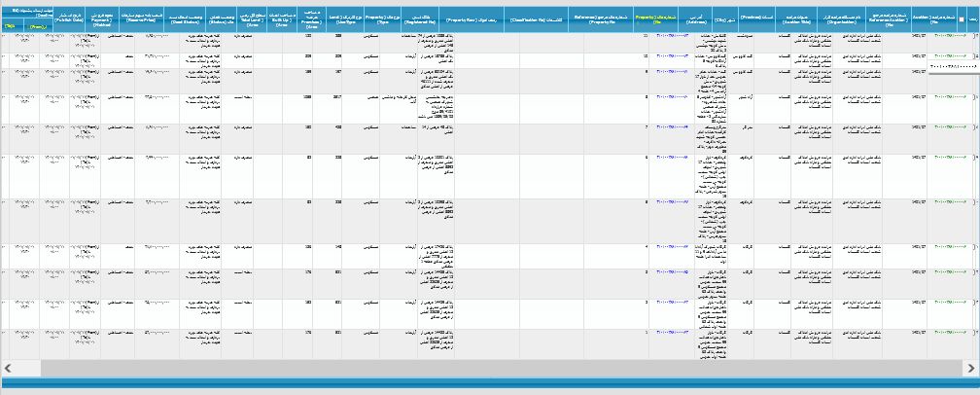Tick the select-all checkbox in the header
Image resolution: width=980 pixels, height=395 pixels.
(962, 19)
